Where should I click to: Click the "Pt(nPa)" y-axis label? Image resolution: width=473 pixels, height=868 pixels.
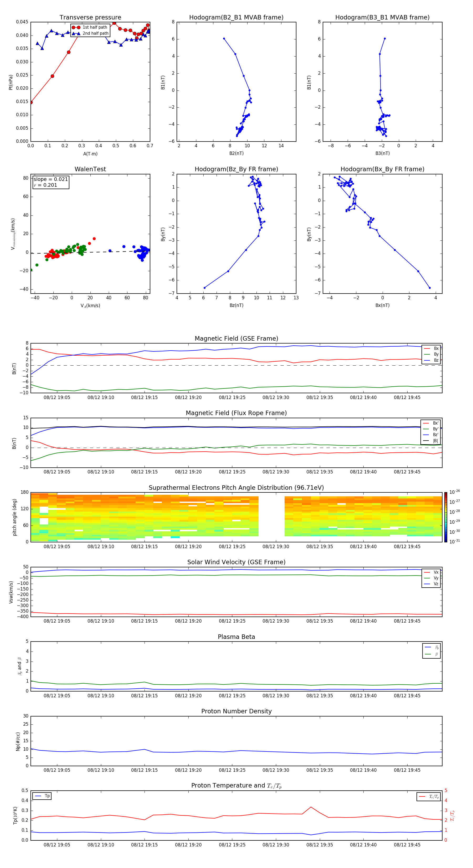[11, 82]
